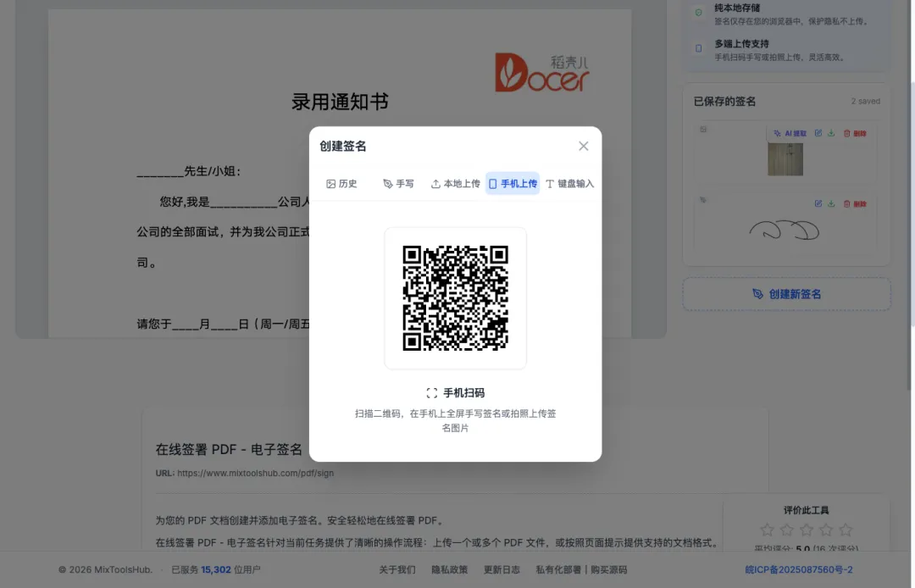Delete the photo signature
915x588 pixels.
tap(855, 134)
